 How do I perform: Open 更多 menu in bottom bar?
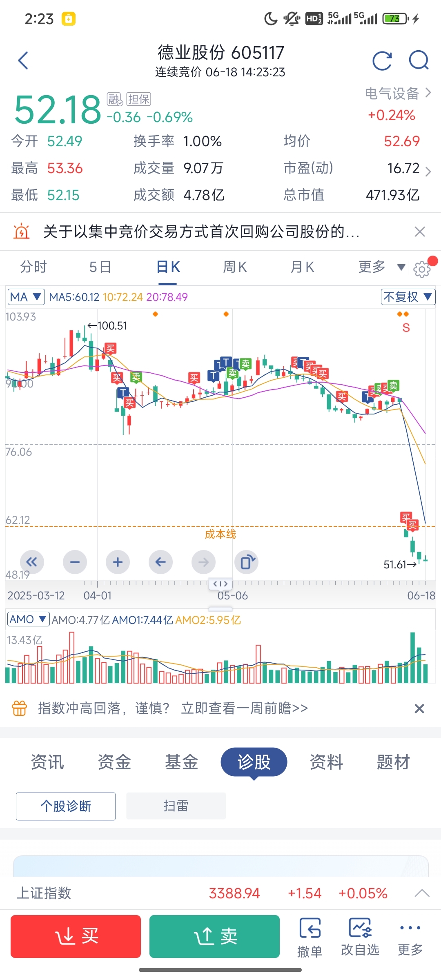[410, 937]
